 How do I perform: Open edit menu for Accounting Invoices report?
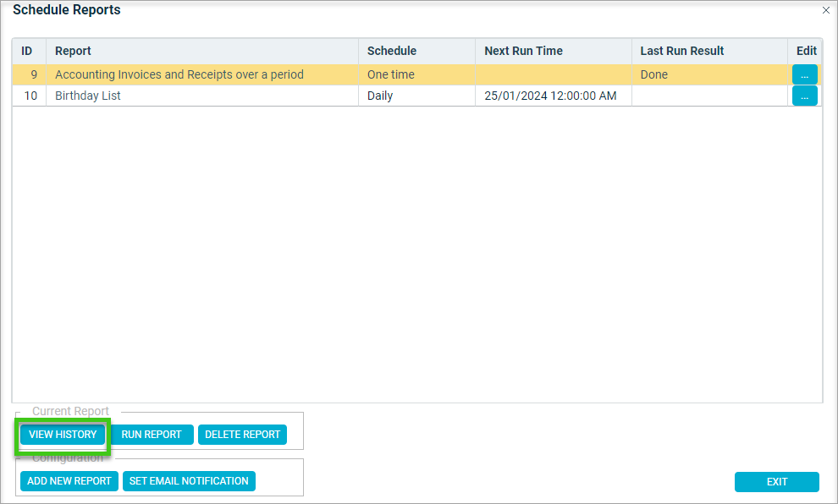804,74
